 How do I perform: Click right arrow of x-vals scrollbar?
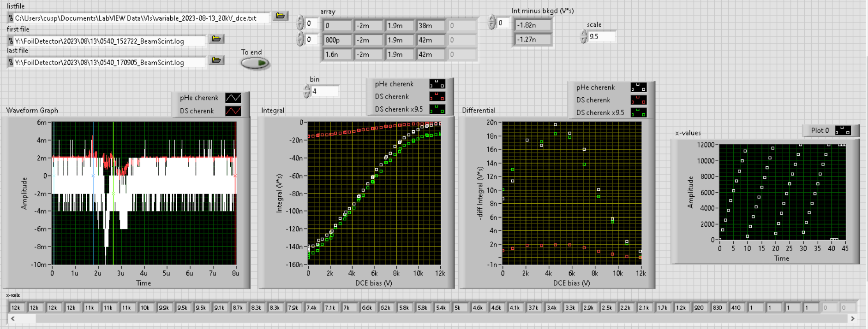[852, 318]
